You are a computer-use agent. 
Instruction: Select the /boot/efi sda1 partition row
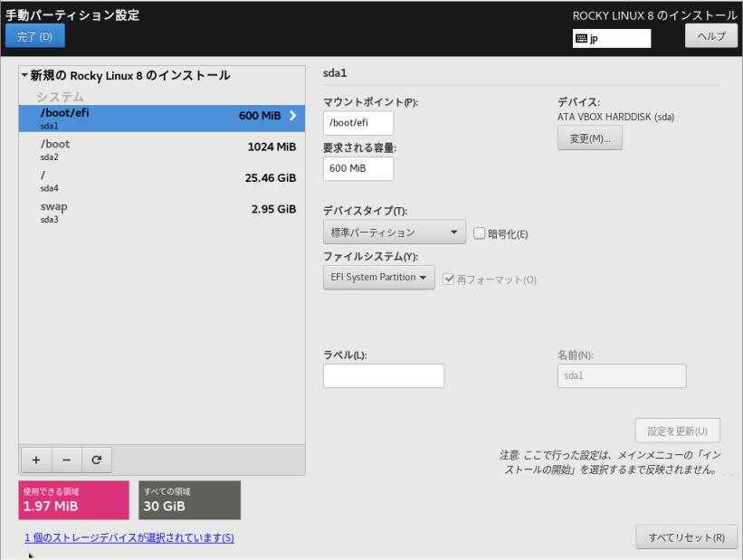pyautogui.click(x=162, y=119)
